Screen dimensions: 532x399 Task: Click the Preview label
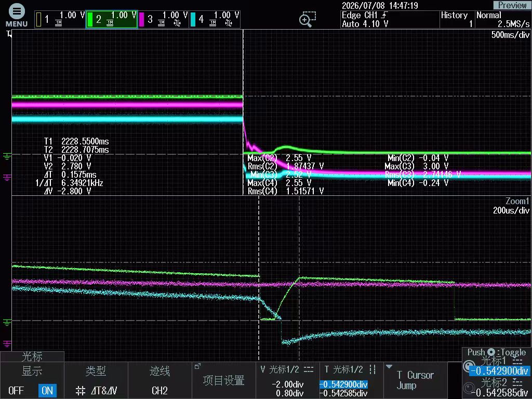click(512, 5)
